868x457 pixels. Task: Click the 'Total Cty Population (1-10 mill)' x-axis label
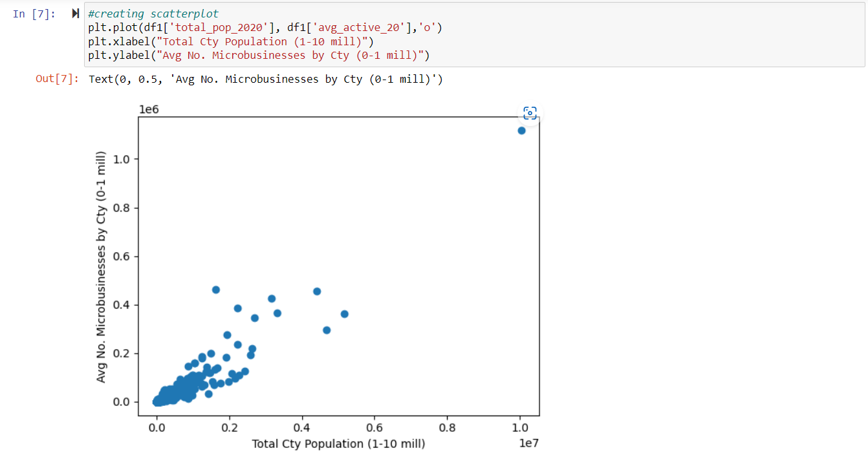[339, 444]
